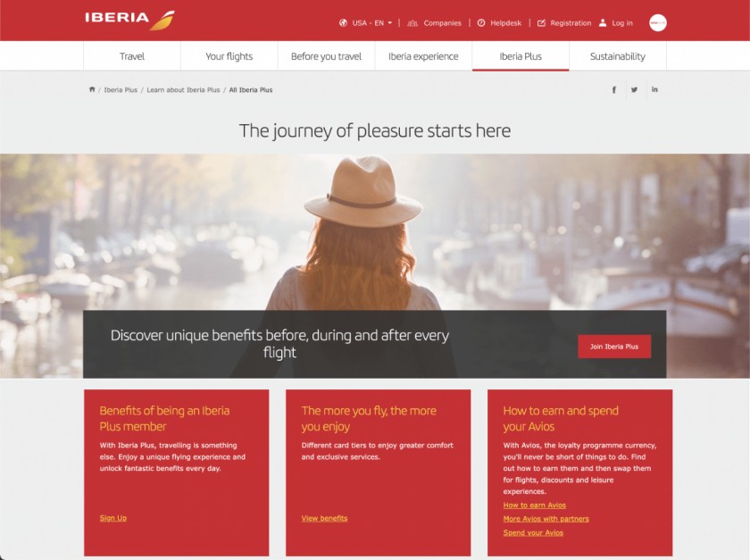Click the Registration pencil icon
This screenshot has width=750, height=560.
click(541, 22)
